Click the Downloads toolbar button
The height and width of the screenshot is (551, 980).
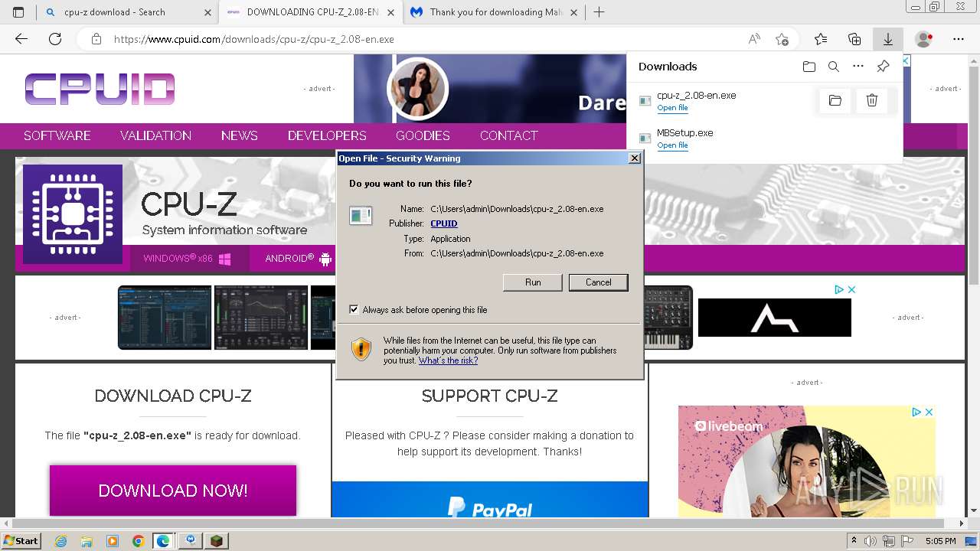tap(888, 39)
